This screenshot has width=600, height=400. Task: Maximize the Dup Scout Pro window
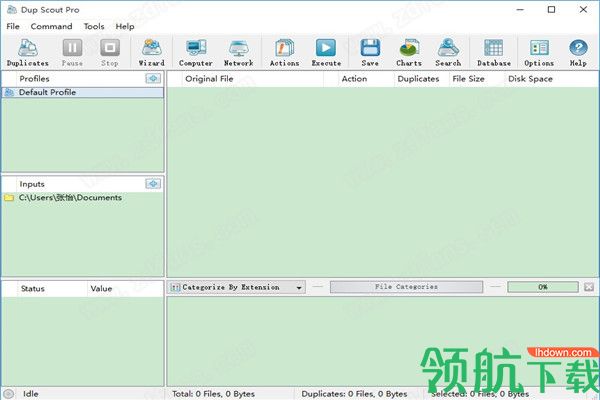click(551, 10)
